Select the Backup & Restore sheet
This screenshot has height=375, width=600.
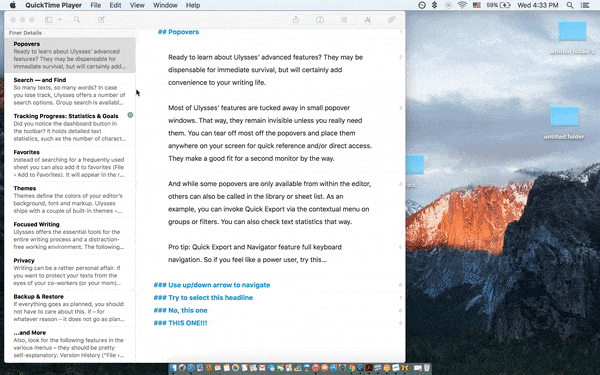pos(70,308)
